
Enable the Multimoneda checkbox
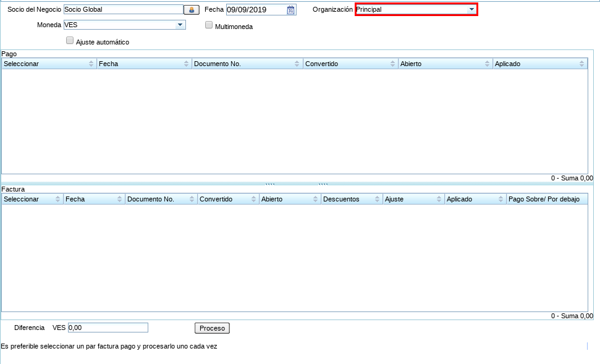(x=208, y=25)
